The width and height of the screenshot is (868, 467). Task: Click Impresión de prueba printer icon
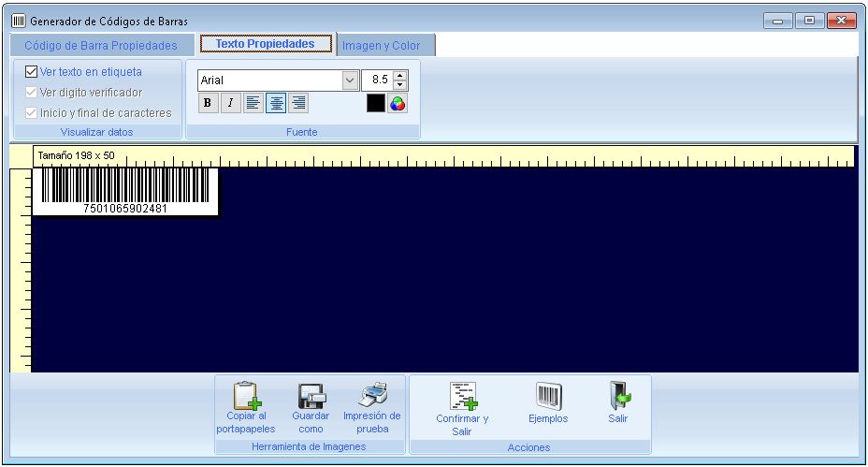[372, 394]
